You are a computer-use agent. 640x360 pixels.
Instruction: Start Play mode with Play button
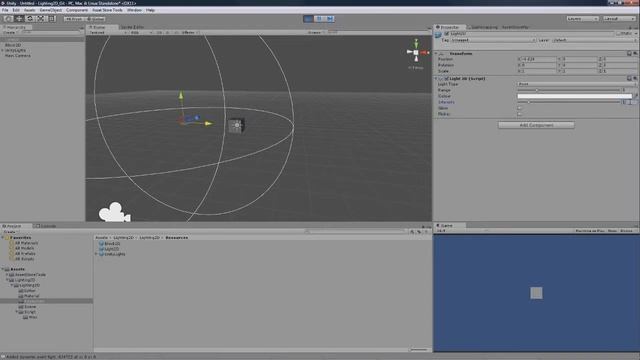(308, 19)
